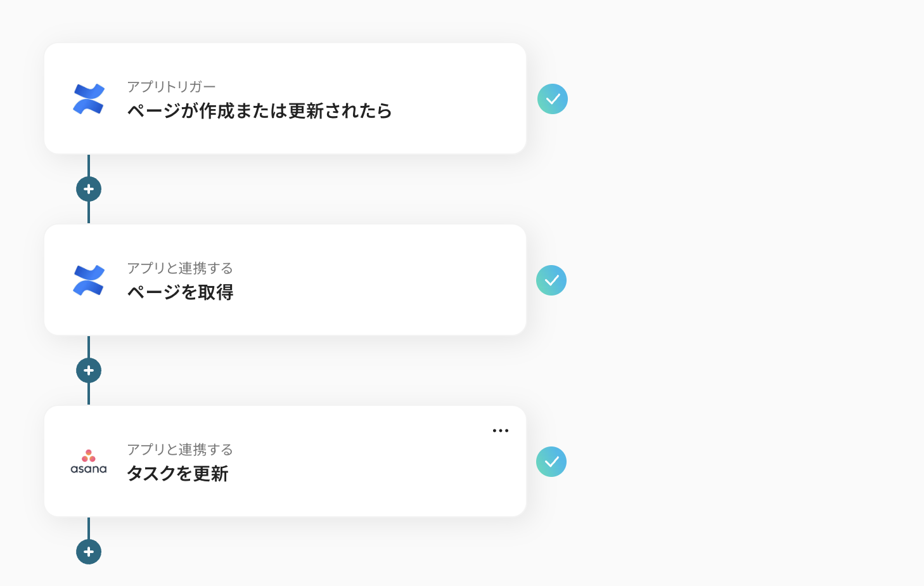The width and height of the screenshot is (924, 586).
Task: Add a new step after タスクを更新
Action: tap(89, 552)
